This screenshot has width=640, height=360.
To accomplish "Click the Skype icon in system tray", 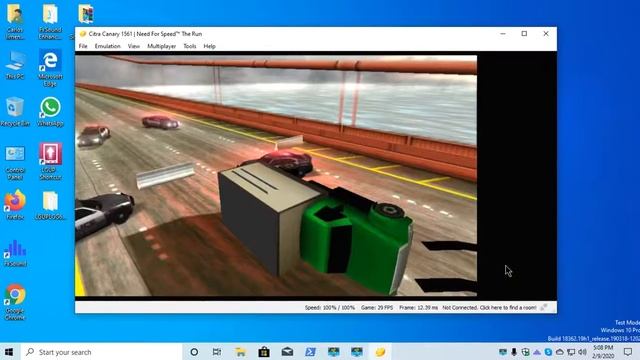I will 548,352.
